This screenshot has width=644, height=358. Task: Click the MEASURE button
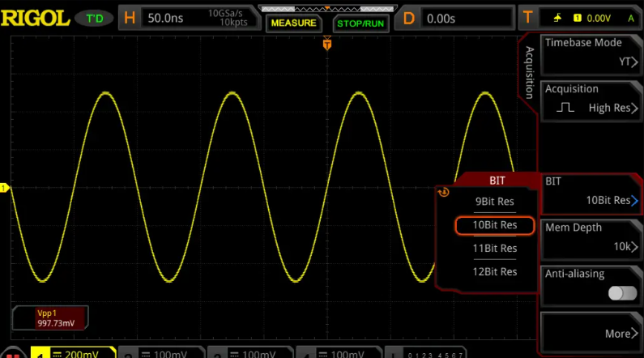(294, 23)
